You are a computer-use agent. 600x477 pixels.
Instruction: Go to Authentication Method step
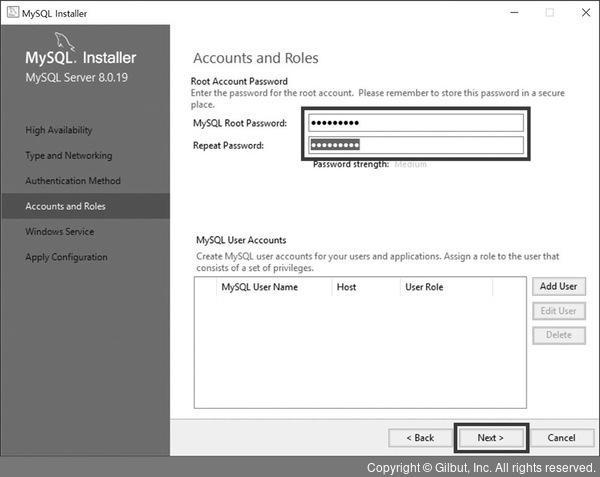(73, 181)
